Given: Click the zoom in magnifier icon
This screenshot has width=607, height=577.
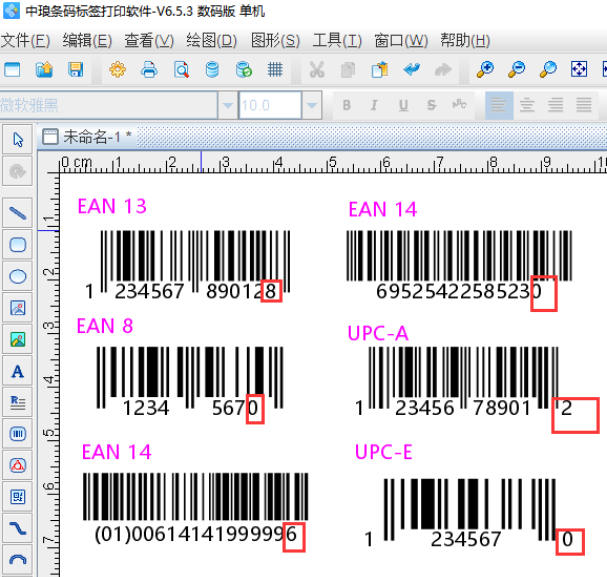Looking at the screenshot, I should pos(485,70).
